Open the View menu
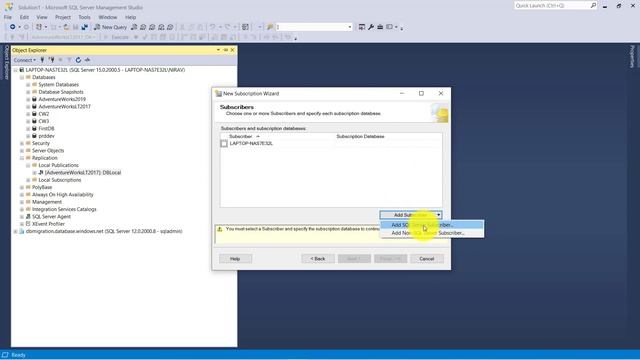Screen dimensions: 640x360 [x=42, y=17]
